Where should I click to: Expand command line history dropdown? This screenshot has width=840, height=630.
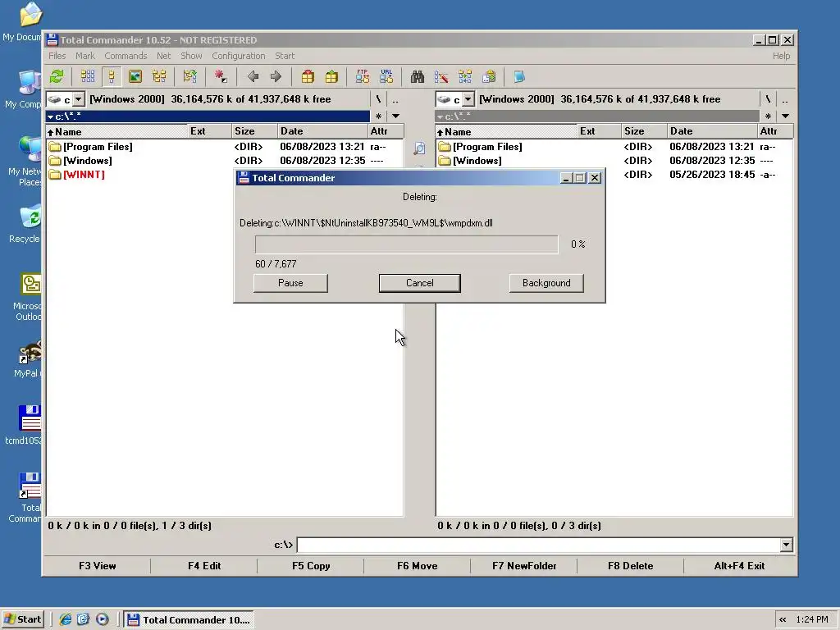786,545
